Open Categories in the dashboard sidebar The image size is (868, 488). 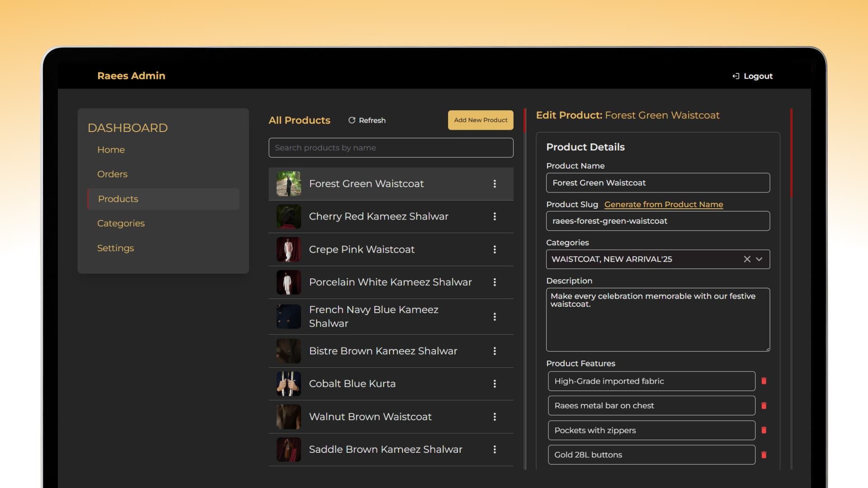(x=121, y=223)
